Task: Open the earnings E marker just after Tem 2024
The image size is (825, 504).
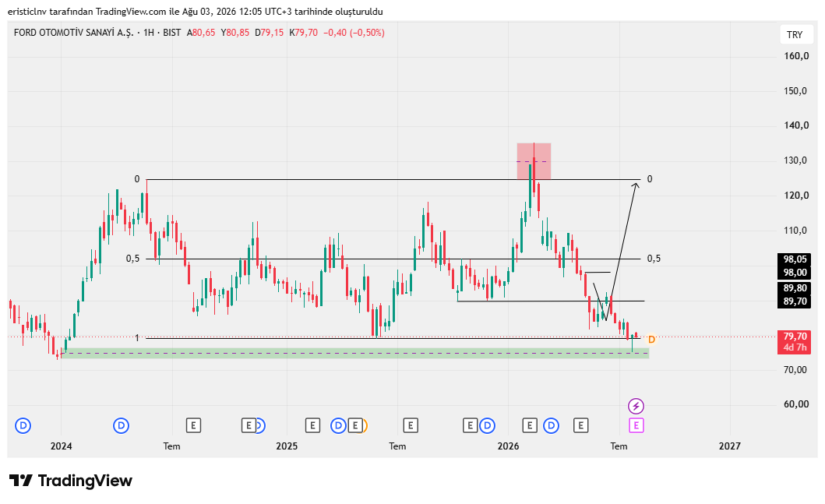Action: [194, 425]
